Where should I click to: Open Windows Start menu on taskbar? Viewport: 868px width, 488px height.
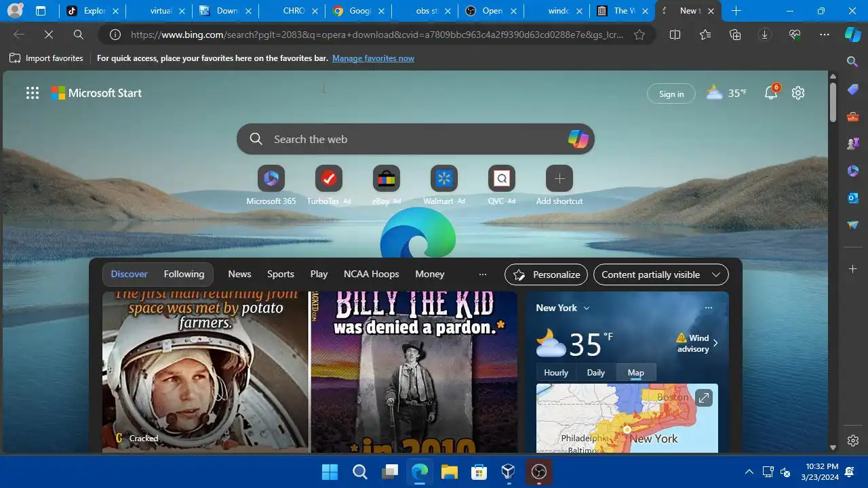click(x=330, y=472)
